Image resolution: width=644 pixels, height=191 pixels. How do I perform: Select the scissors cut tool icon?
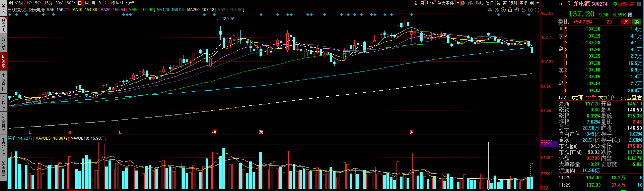tap(497, 10)
